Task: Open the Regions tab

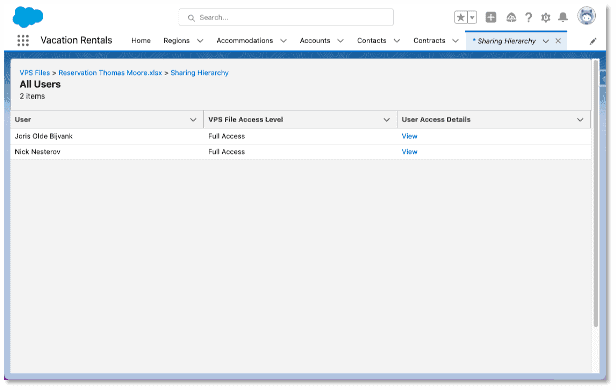Action: pyautogui.click(x=176, y=40)
